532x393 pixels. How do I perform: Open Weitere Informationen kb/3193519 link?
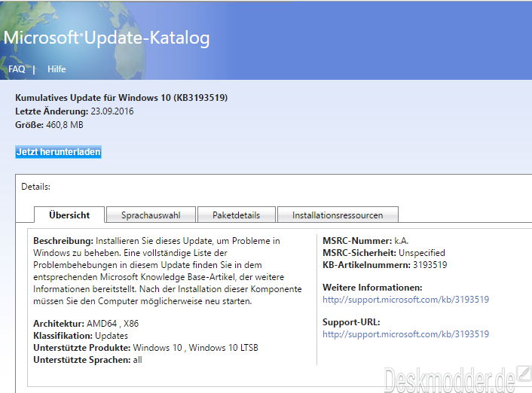(x=406, y=300)
